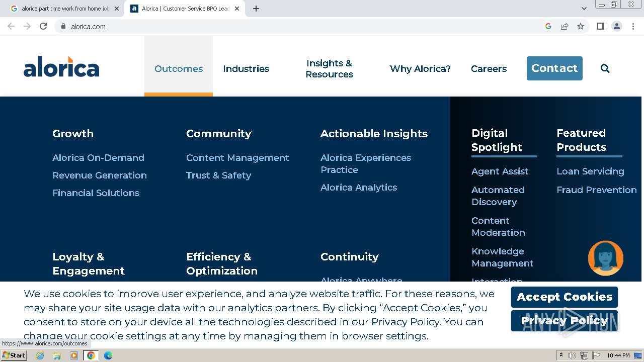
Task: Open Microsoft Edge from the taskbar
Action: 108,355
